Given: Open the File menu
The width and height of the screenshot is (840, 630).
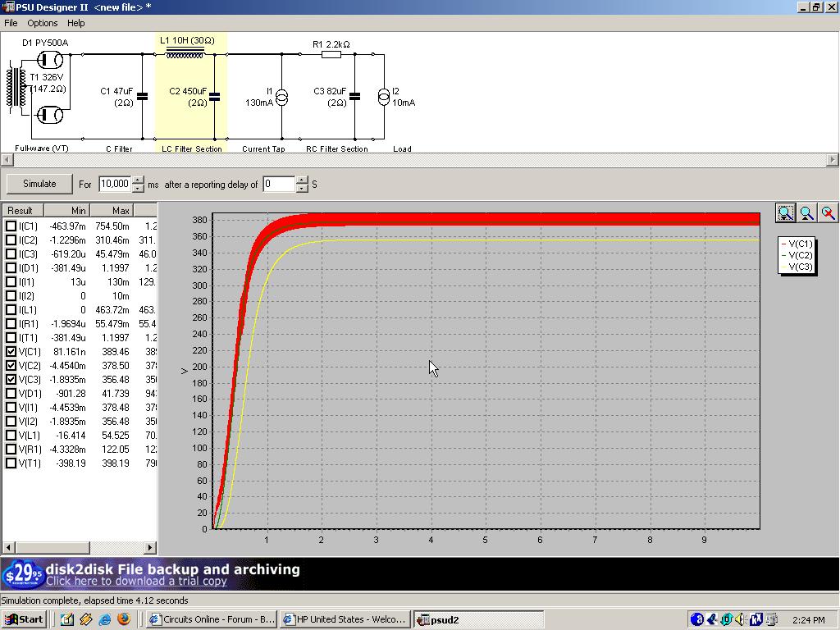Looking at the screenshot, I should (11, 23).
